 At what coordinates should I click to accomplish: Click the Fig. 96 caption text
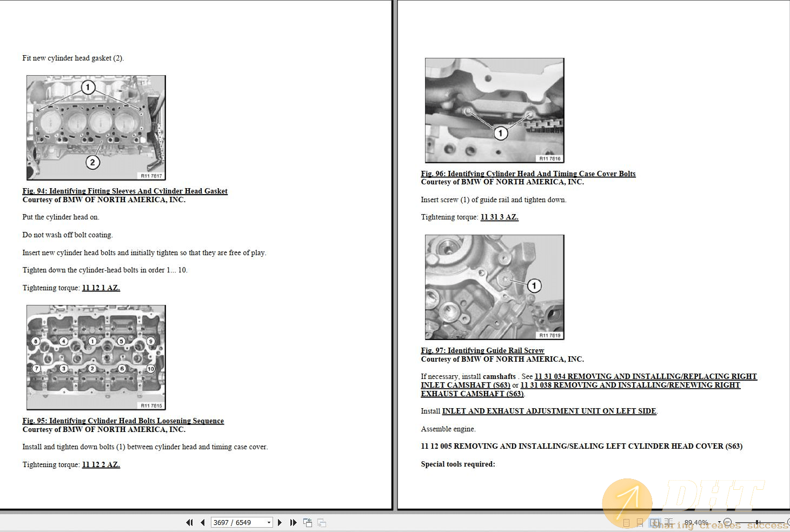click(x=528, y=174)
